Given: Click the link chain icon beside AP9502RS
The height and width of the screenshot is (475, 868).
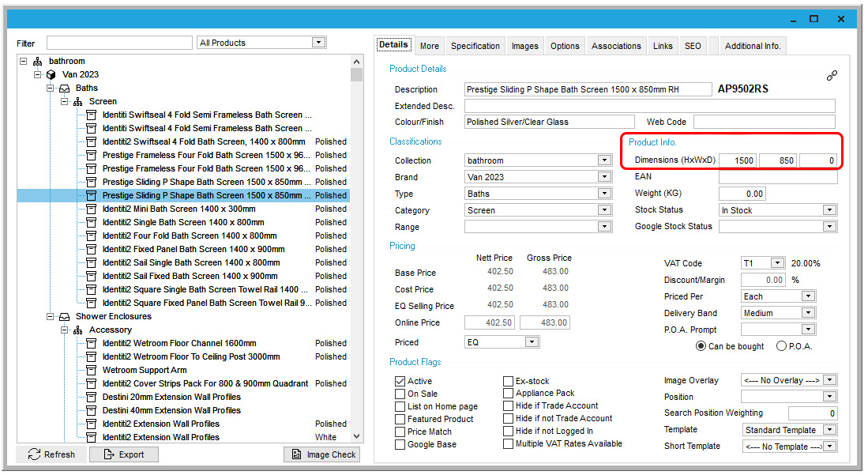Looking at the screenshot, I should [x=832, y=76].
